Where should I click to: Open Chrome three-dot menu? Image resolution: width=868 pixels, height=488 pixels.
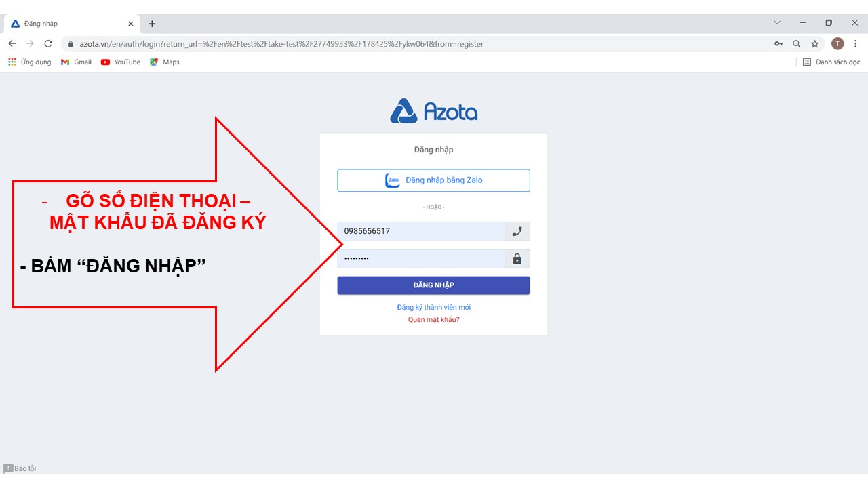click(x=856, y=43)
